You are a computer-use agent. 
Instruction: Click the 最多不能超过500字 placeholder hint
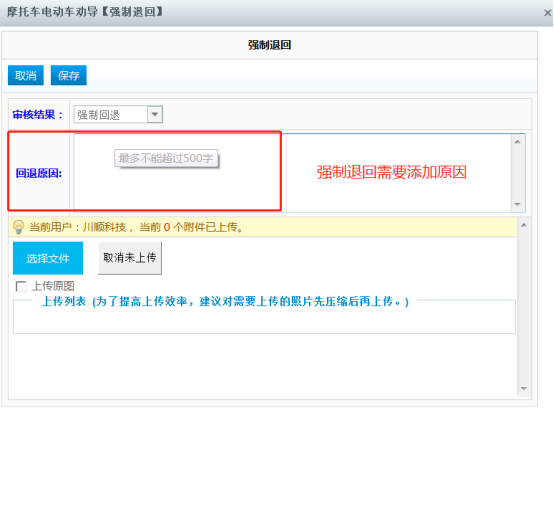coord(166,158)
